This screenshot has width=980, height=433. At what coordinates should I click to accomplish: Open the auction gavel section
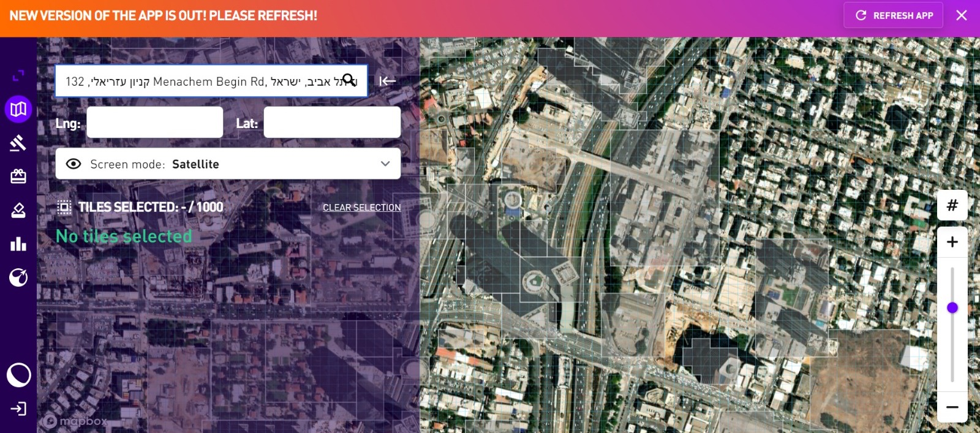click(18, 143)
